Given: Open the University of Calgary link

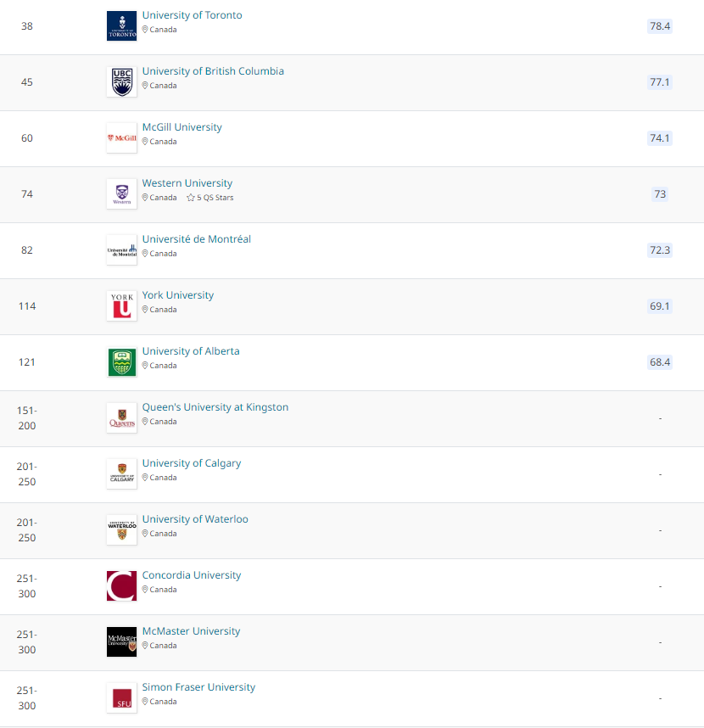Looking at the screenshot, I should click(x=192, y=463).
